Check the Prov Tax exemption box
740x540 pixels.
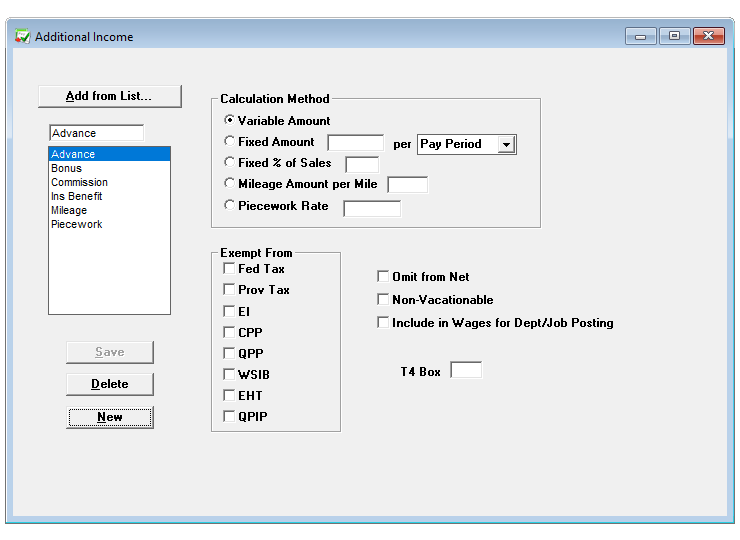click(x=229, y=290)
